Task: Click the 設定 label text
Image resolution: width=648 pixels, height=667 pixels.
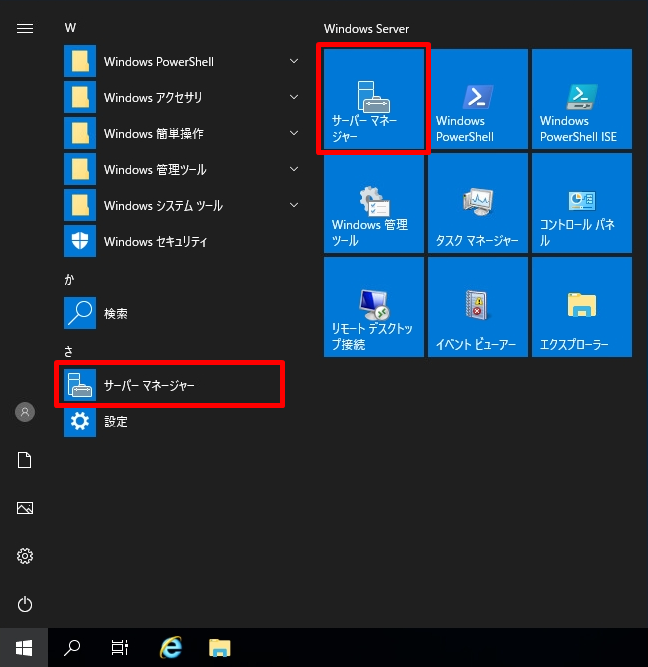Action: point(116,422)
